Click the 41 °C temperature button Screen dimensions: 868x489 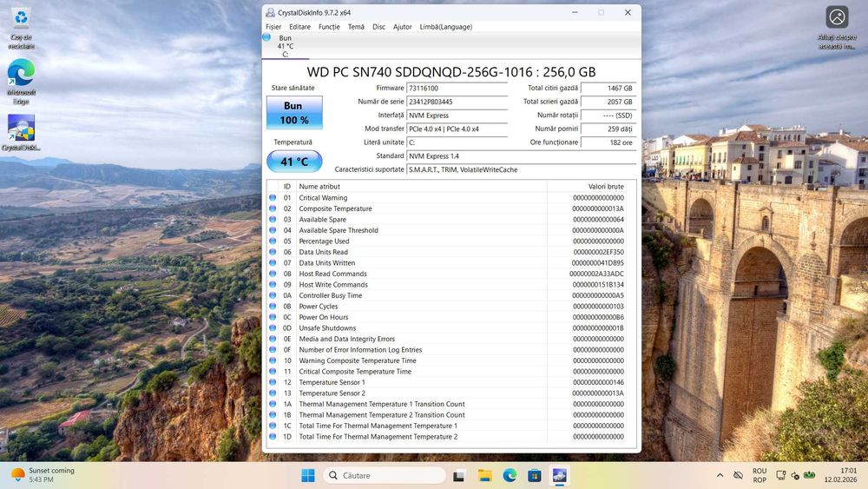click(x=293, y=162)
